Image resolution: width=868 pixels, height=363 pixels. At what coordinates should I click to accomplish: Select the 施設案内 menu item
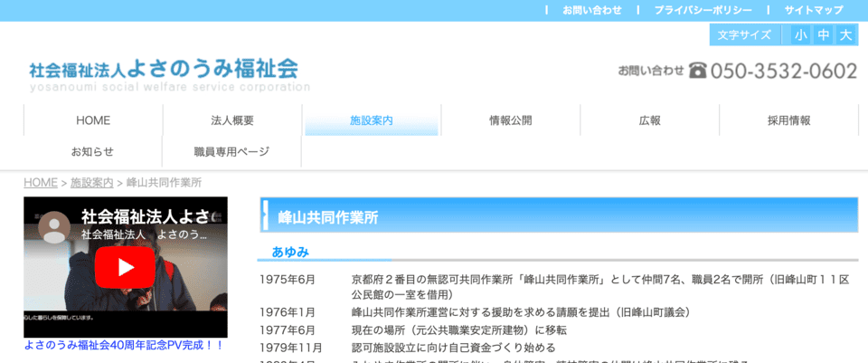(372, 120)
